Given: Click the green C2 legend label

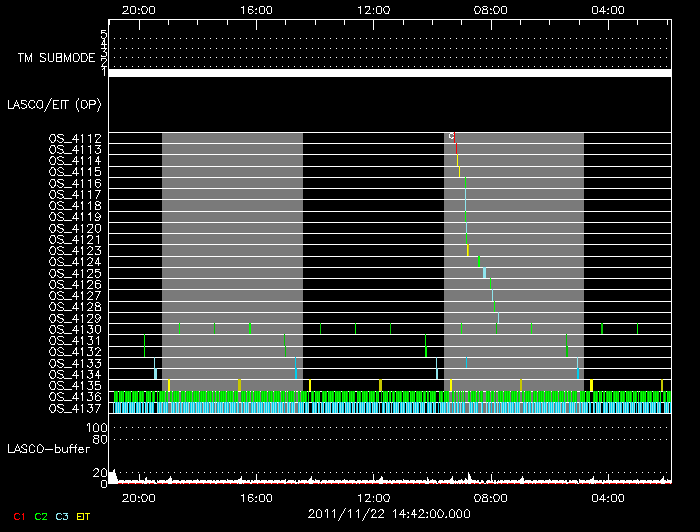Looking at the screenshot, I should click(41, 516).
